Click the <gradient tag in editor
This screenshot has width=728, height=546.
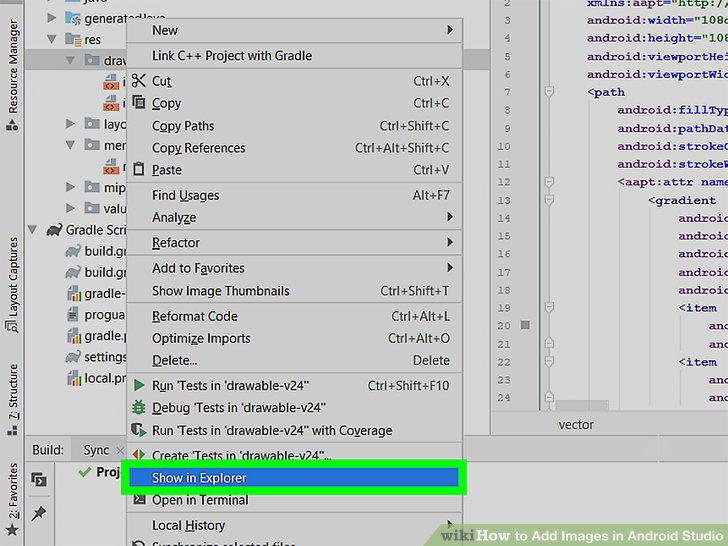[682, 201]
